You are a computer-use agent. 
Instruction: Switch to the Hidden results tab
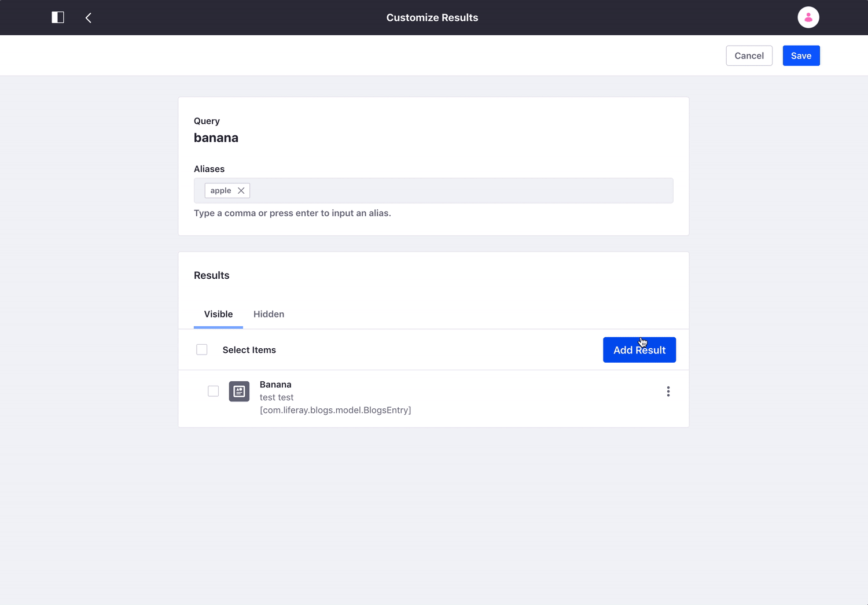(269, 314)
